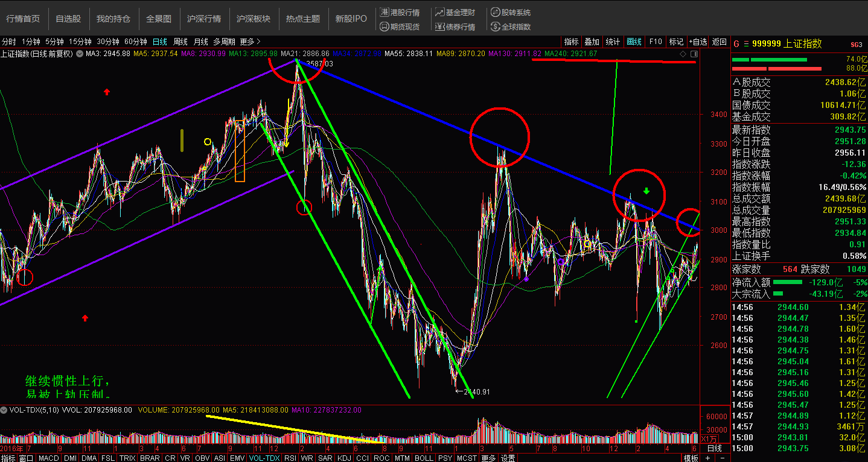Switch to 分时 intraday view
The height and width of the screenshot is (462, 868).
tap(8, 42)
